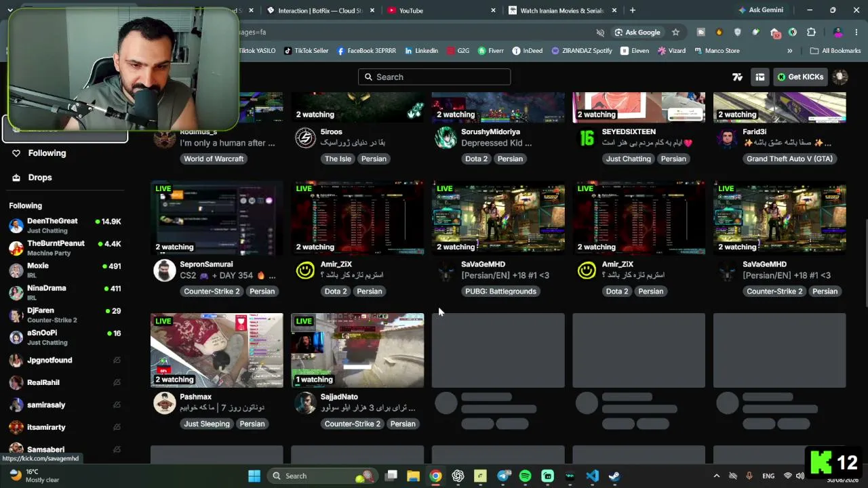Open SajjadNato's live stream thumbnail
The width and height of the screenshot is (868, 488).
[357, 350]
